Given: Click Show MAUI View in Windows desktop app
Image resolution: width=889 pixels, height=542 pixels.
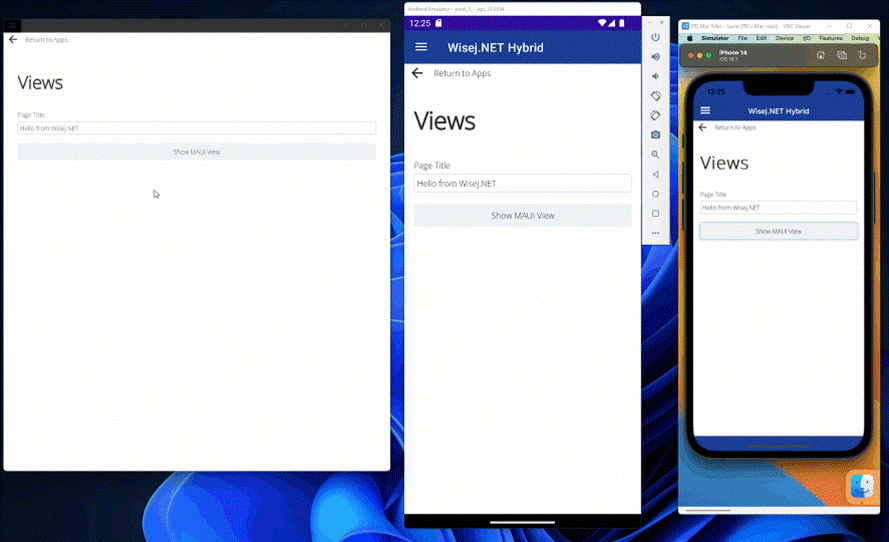Looking at the screenshot, I should 196,152.
